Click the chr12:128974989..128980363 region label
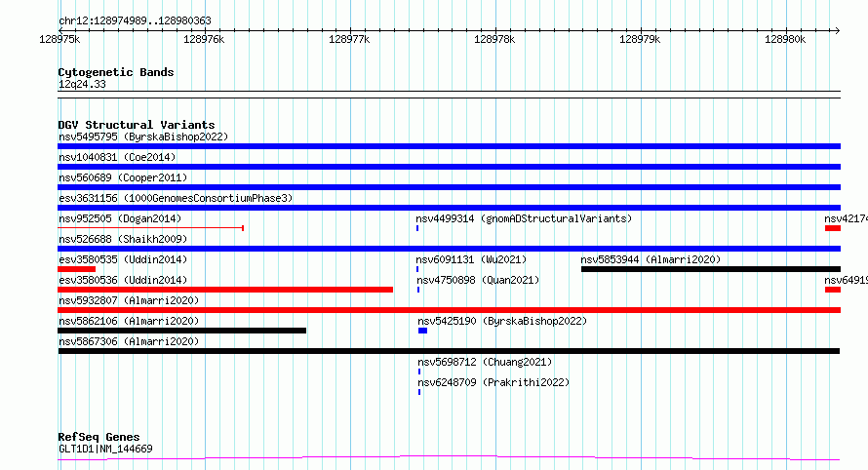The height and width of the screenshot is (470, 868). coord(135,21)
